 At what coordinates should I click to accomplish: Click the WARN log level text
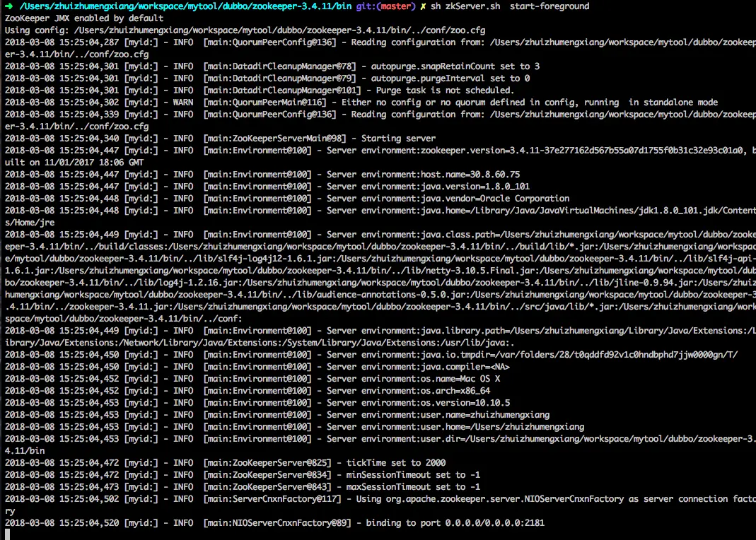[x=183, y=102]
